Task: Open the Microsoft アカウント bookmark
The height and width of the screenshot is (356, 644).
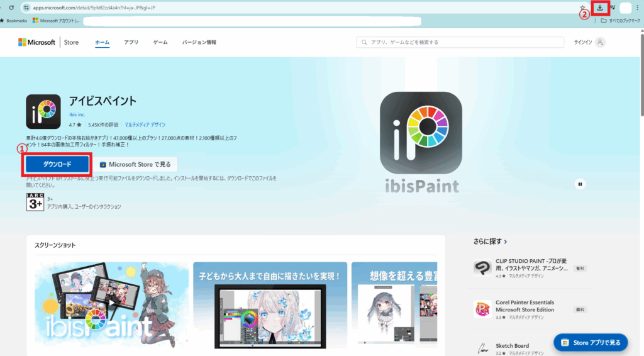Action: coord(56,21)
